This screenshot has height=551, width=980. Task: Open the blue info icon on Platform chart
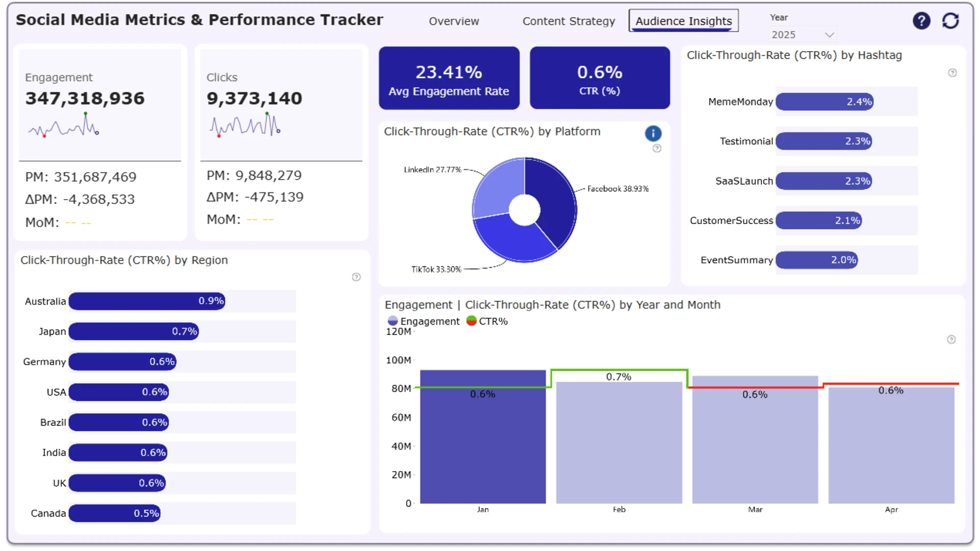pyautogui.click(x=653, y=134)
